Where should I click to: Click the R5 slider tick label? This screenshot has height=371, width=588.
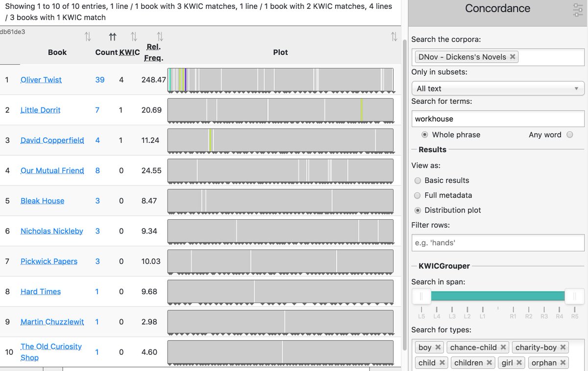575,317
